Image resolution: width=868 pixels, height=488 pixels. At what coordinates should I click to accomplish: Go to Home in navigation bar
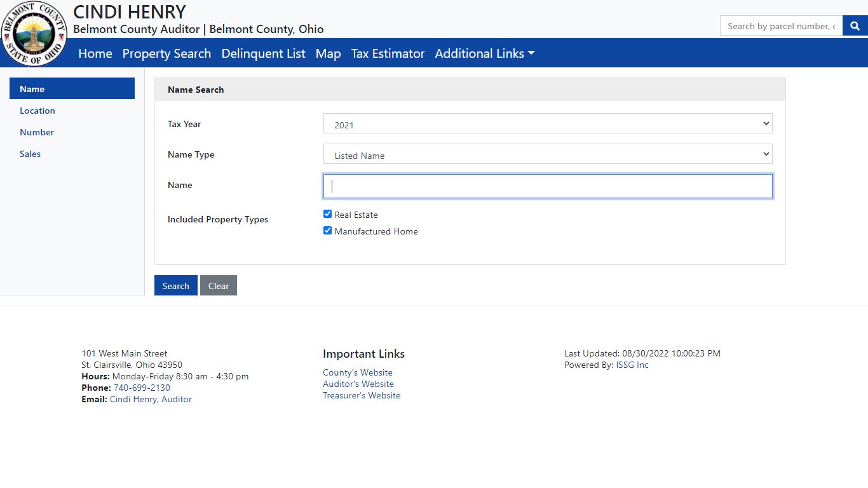tap(95, 53)
